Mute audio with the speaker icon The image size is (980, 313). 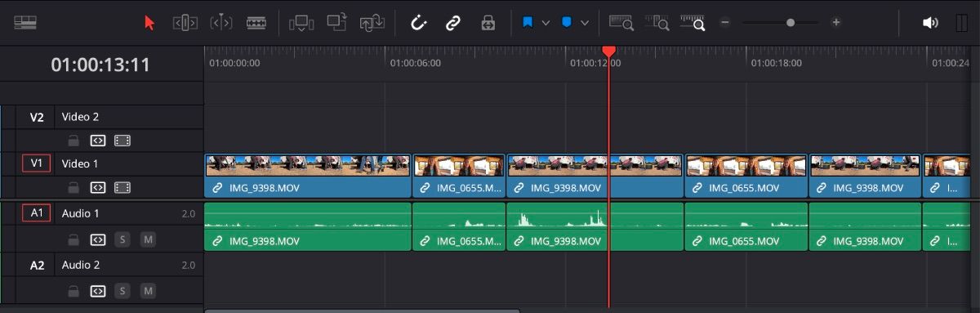(930, 23)
